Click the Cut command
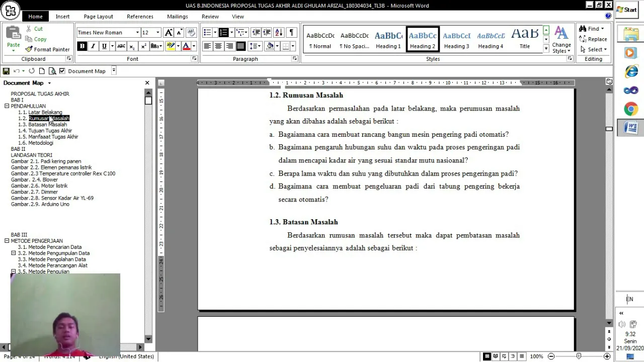The width and height of the screenshot is (644, 362). (34, 29)
